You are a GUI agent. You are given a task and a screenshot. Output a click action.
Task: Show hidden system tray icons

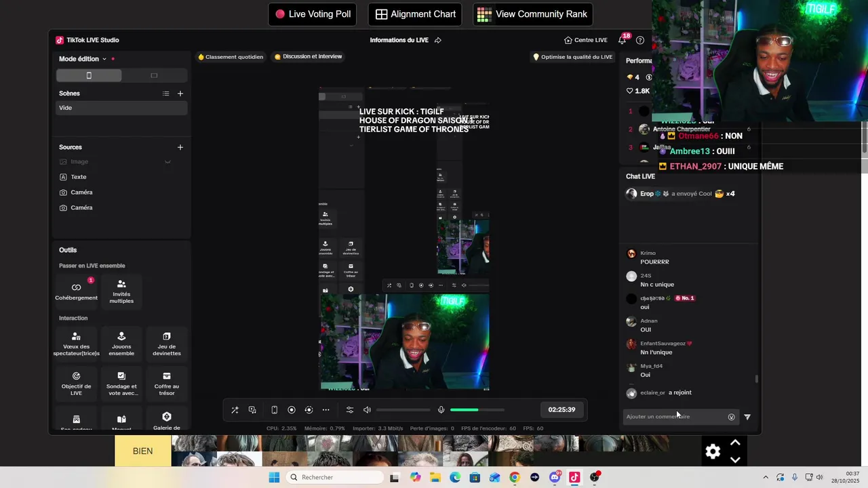click(x=766, y=478)
